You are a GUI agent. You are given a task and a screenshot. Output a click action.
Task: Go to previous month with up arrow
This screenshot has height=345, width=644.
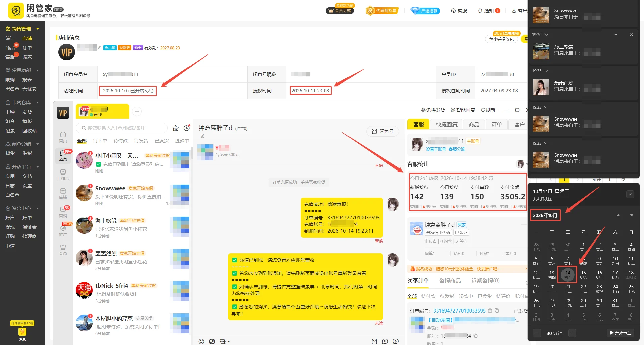618,215
